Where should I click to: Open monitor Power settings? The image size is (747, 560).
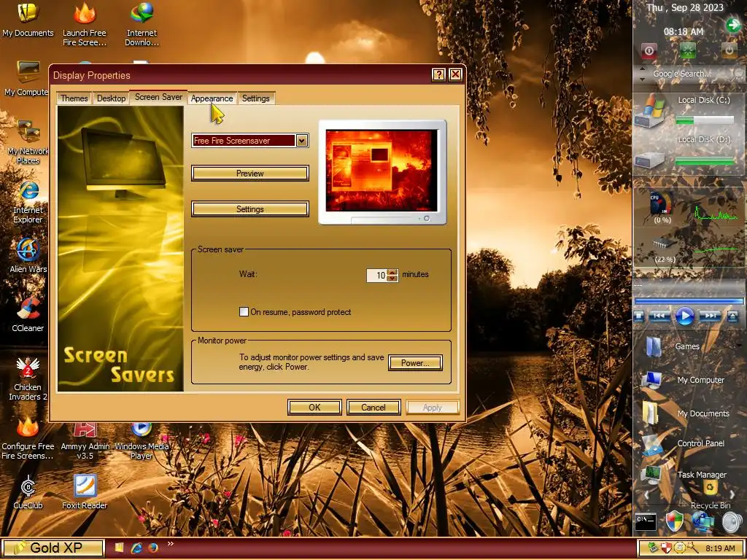(415, 363)
